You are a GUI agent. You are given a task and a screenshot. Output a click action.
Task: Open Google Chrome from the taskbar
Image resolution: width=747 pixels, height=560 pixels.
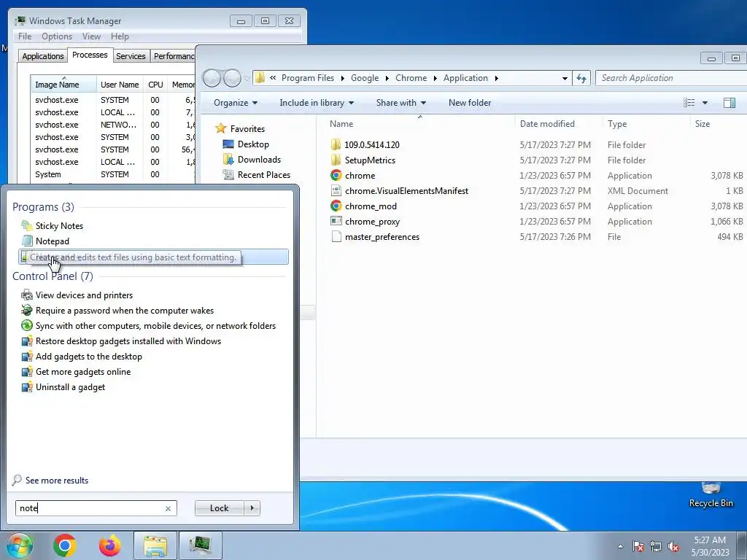tap(65, 545)
